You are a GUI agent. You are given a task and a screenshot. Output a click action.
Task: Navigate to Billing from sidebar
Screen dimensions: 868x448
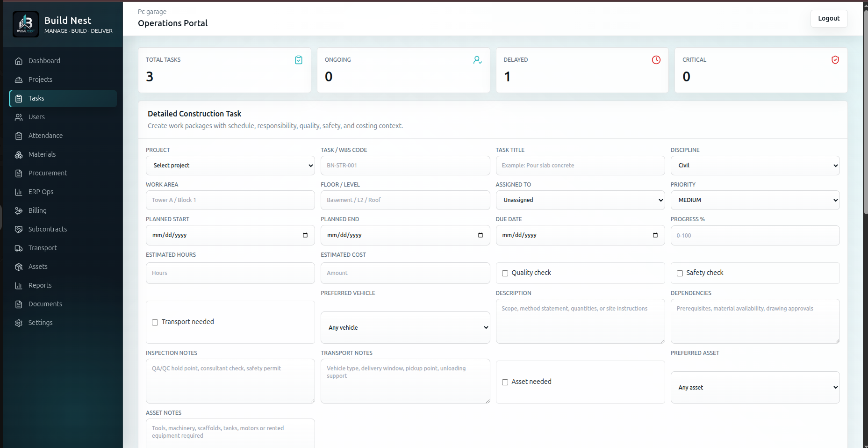coord(63,210)
